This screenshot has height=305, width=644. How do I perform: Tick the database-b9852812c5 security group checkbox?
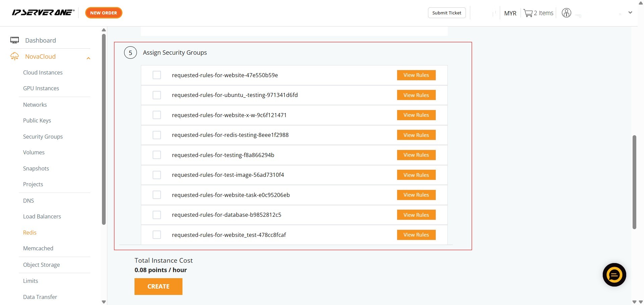click(157, 215)
